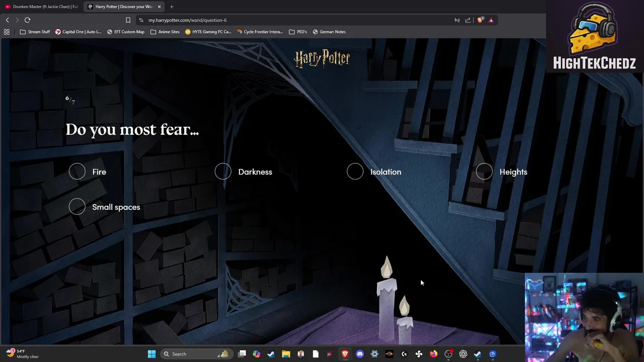Screen dimensions: 644x362
Task: Open ChatGPT from the taskbar
Action: click(x=463, y=354)
